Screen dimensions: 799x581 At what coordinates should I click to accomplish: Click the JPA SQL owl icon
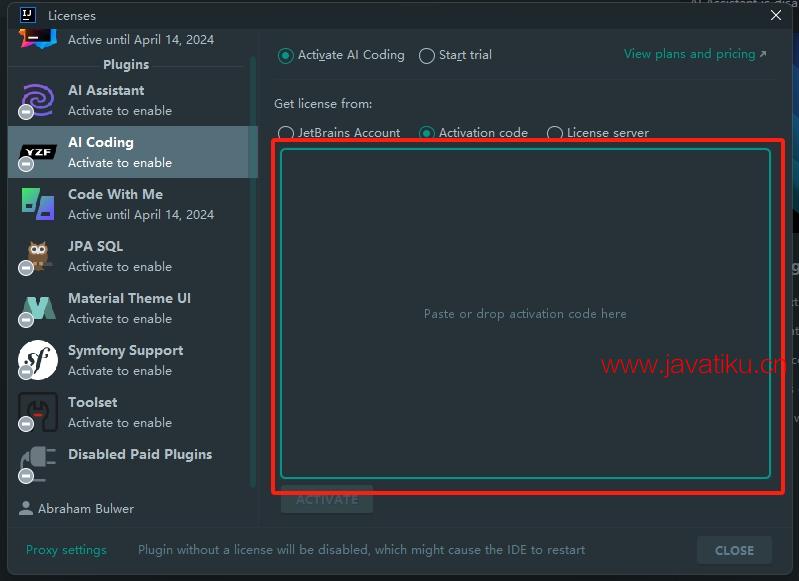pyautogui.click(x=38, y=256)
